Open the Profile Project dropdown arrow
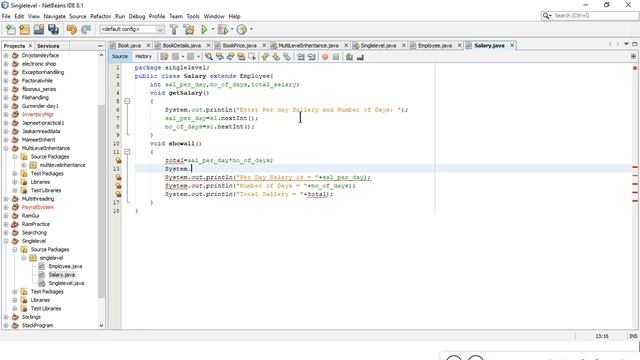Viewport: 640px width, 360px height. pos(251,29)
